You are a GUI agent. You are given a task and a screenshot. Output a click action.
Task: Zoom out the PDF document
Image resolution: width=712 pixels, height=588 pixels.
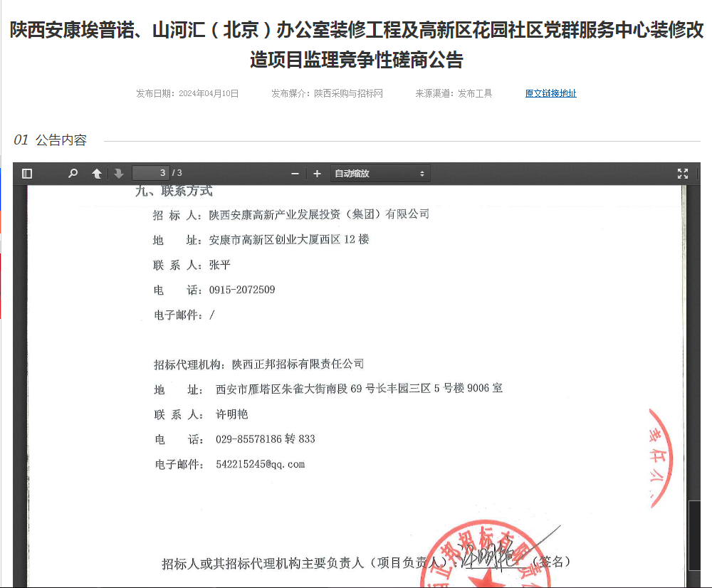click(295, 174)
